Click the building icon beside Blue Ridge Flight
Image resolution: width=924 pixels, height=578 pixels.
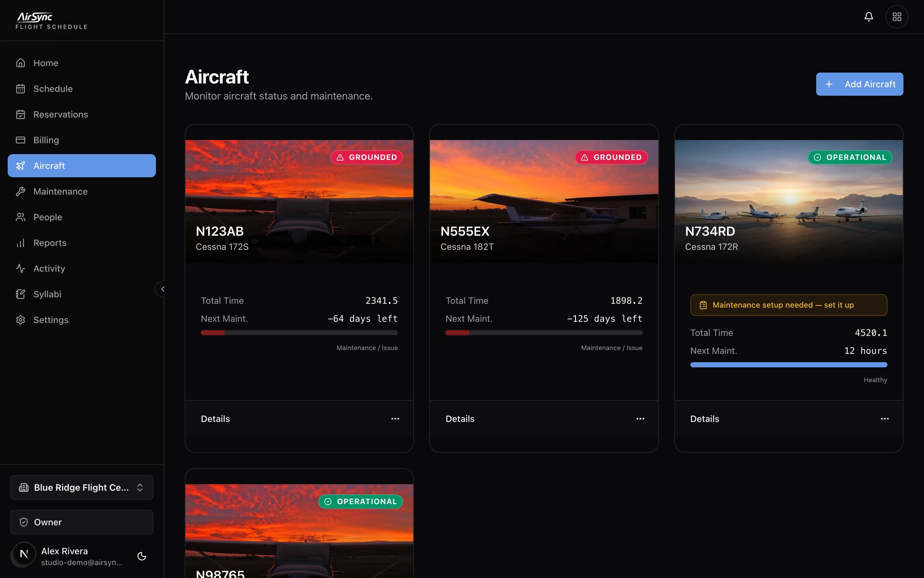click(24, 487)
